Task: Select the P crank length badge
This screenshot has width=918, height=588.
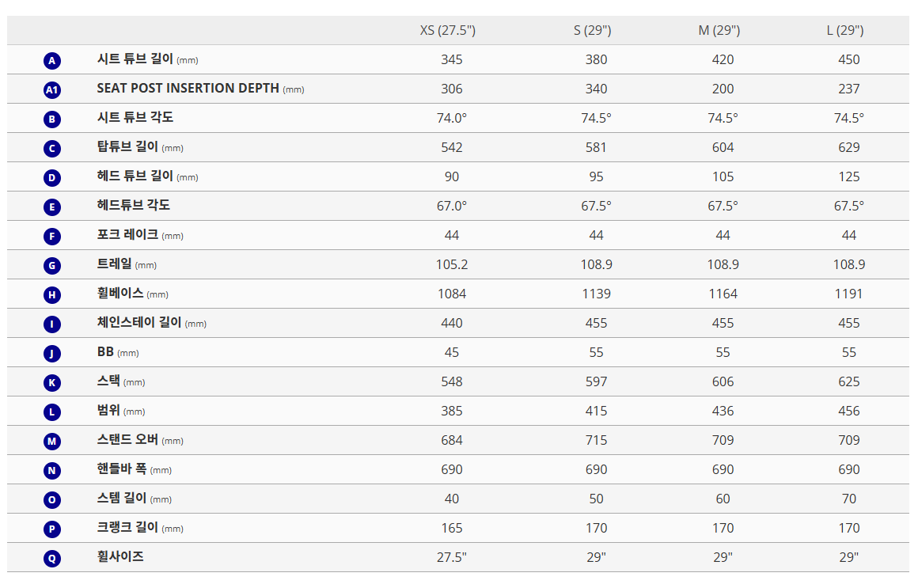Action: click(52, 529)
